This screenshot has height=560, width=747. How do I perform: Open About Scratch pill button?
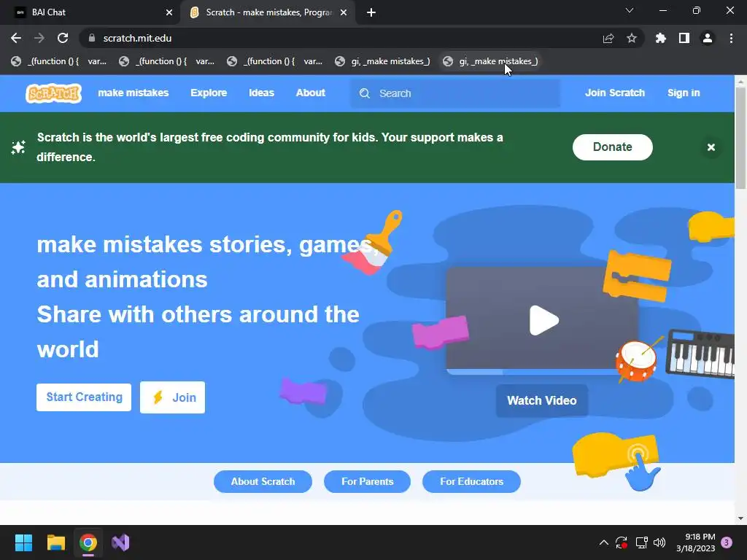tap(263, 481)
